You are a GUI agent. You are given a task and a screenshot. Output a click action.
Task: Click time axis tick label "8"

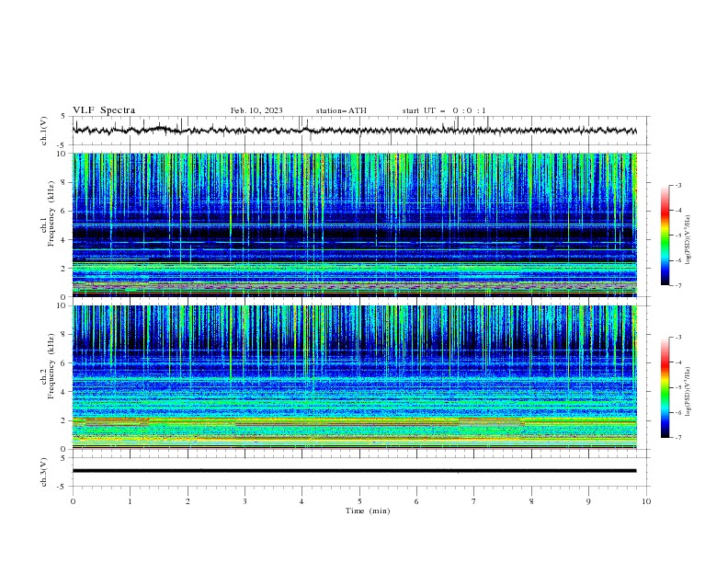point(531,501)
